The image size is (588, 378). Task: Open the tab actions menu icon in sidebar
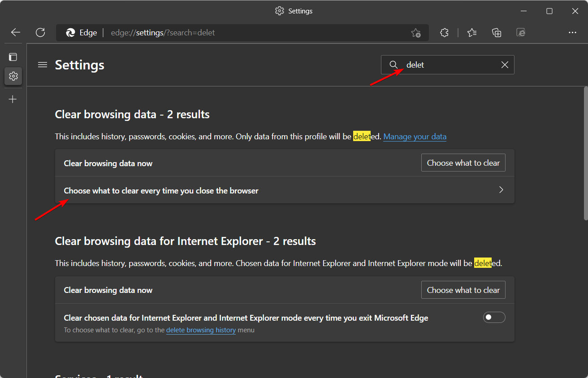click(13, 57)
